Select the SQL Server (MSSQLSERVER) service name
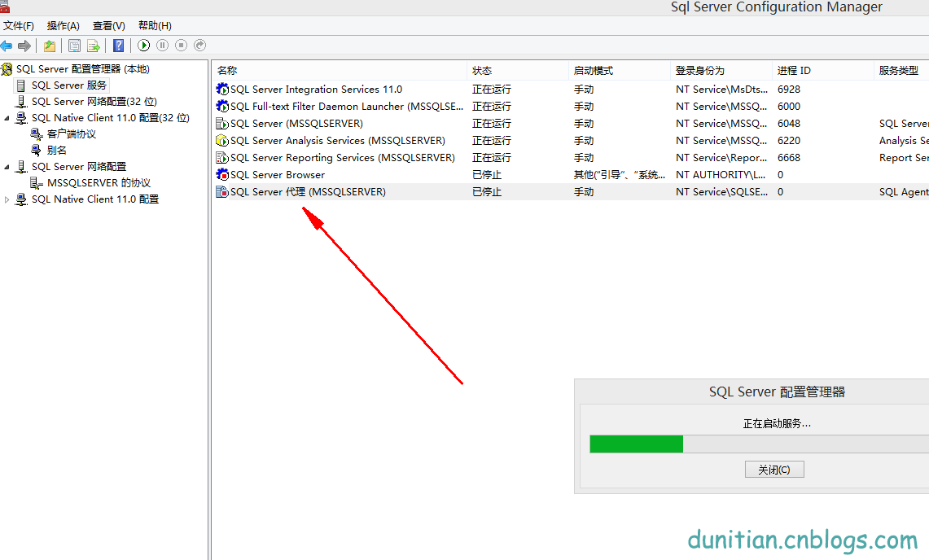929x560 pixels. [x=297, y=123]
